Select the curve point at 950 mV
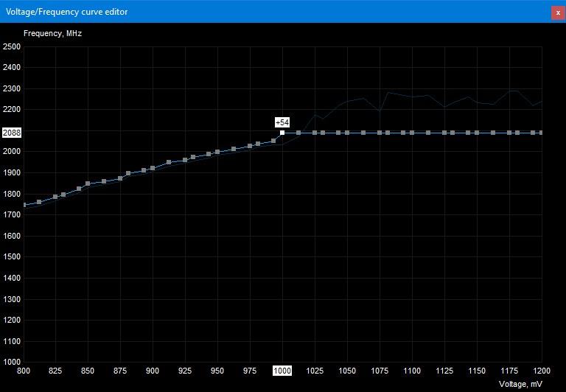Screen dimensions: 566x392 217,152
